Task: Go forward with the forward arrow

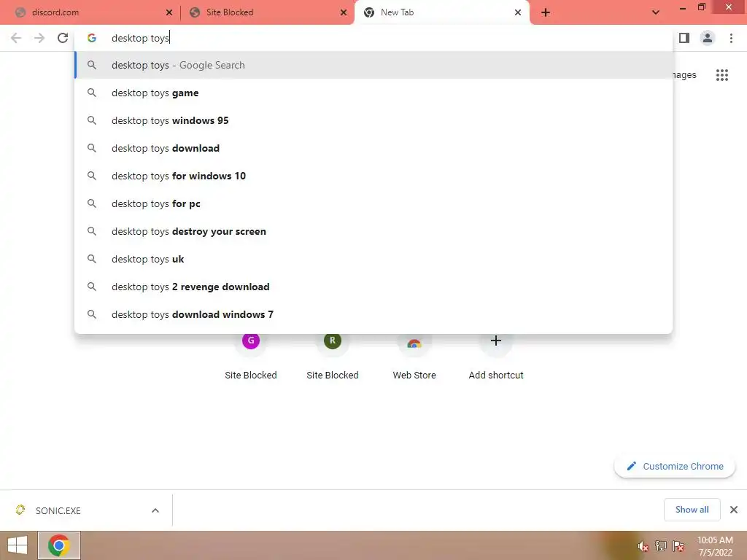Action: coord(39,38)
